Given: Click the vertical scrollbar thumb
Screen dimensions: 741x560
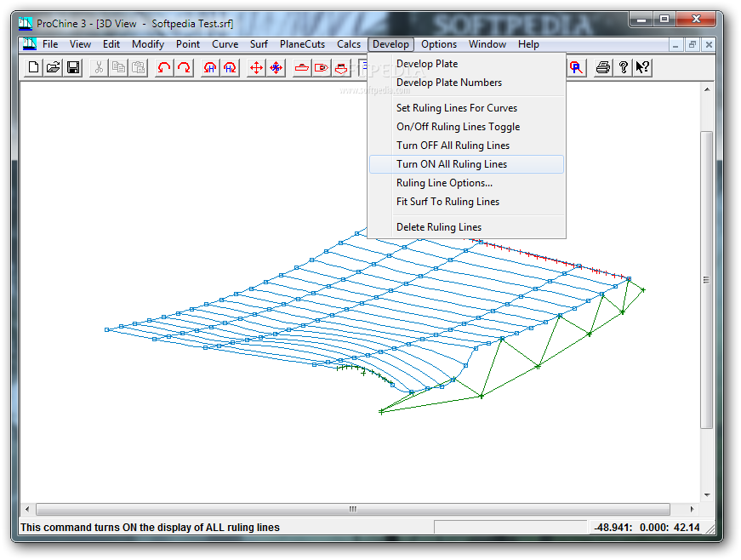Looking at the screenshot, I should 707,280.
